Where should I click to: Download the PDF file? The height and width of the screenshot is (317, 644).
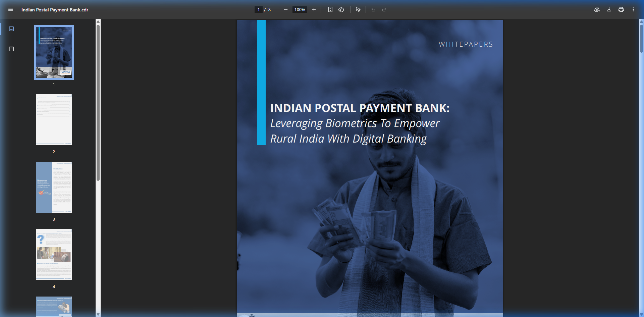[x=609, y=9]
